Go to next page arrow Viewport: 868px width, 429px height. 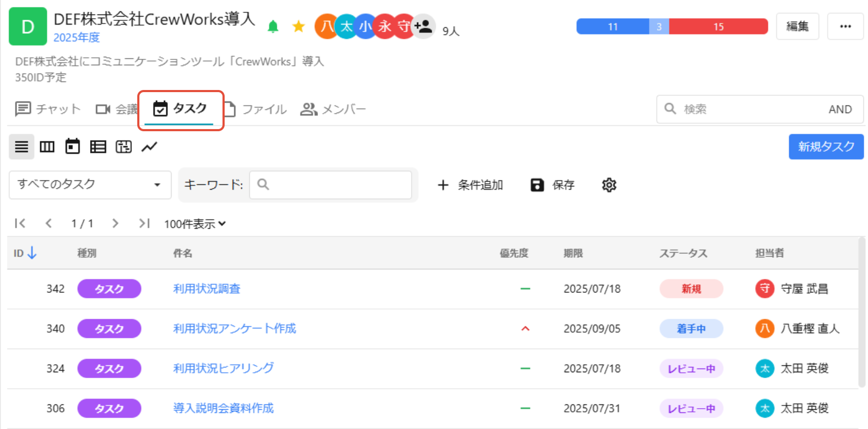(115, 223)
